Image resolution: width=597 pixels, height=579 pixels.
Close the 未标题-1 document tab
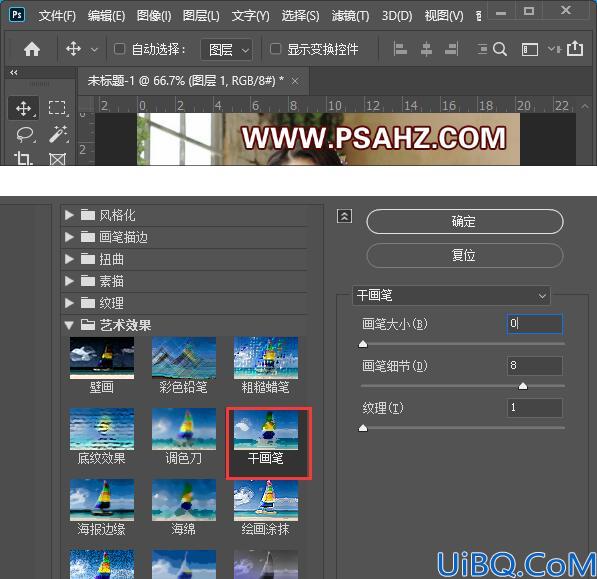(x=295, y=81)
